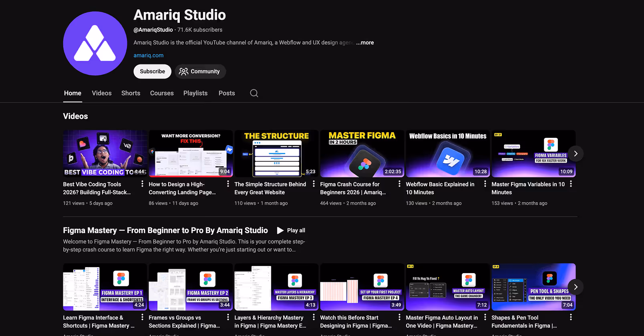The width and height of the screenshot is (644, 336).
Task: Open options menu for Best Vibe Coding Tools video
Action: (142, 184)
